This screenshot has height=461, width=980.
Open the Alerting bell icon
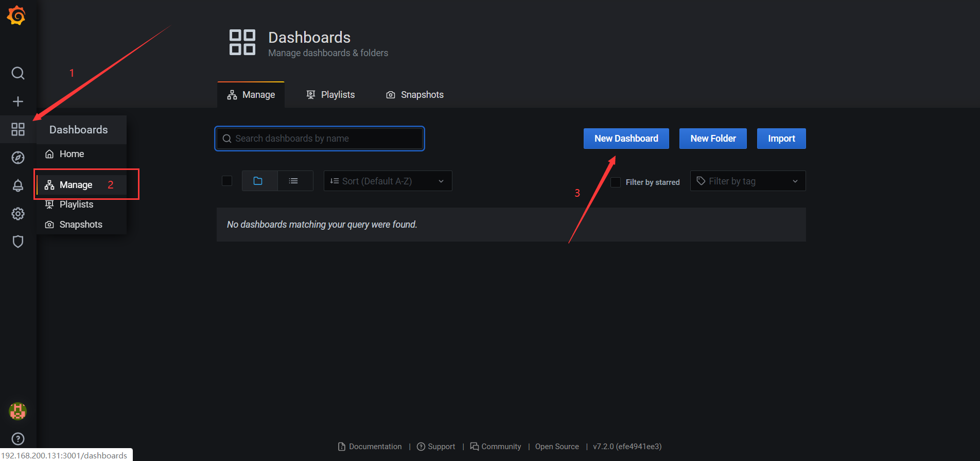tap(18, 185)
